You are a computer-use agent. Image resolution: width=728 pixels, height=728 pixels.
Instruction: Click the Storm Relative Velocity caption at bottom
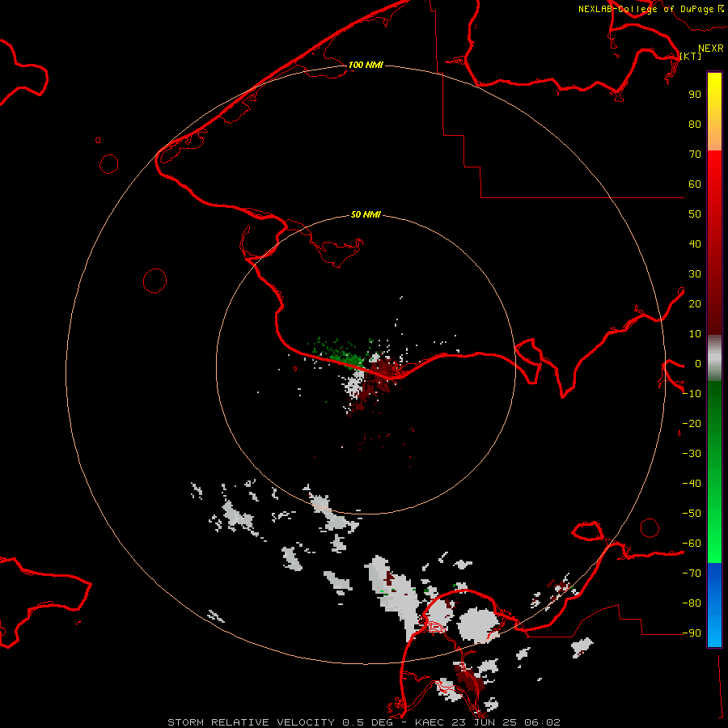[363, 722]
